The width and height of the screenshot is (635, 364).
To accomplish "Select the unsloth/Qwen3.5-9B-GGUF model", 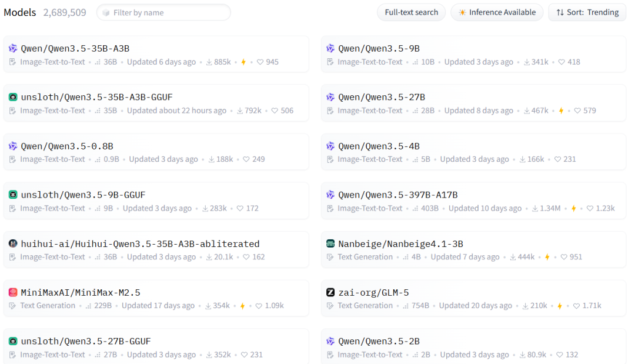I will click(x=83, y=195).
